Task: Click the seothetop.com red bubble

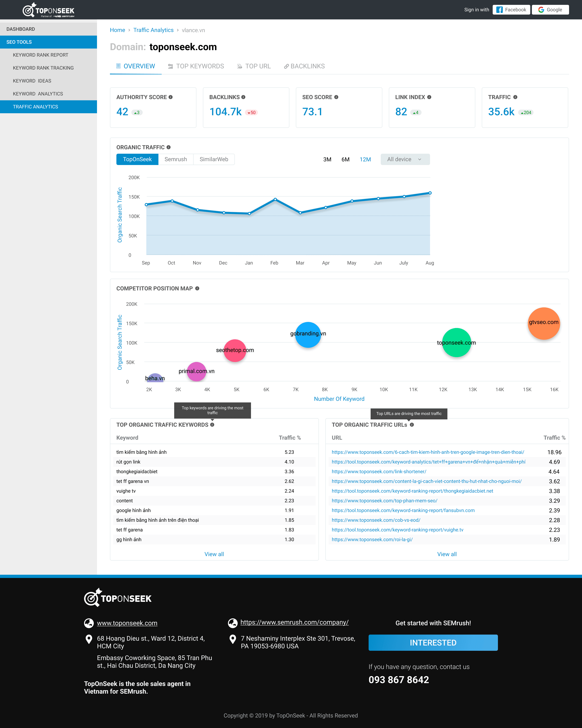Action: [x=235, y=350]
